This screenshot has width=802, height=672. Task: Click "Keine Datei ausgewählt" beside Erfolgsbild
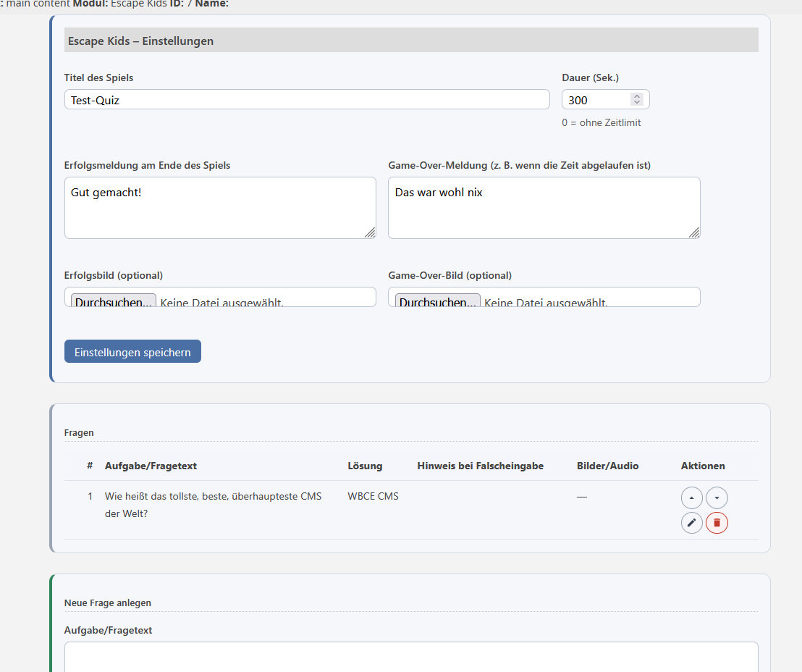pos(221,302)
